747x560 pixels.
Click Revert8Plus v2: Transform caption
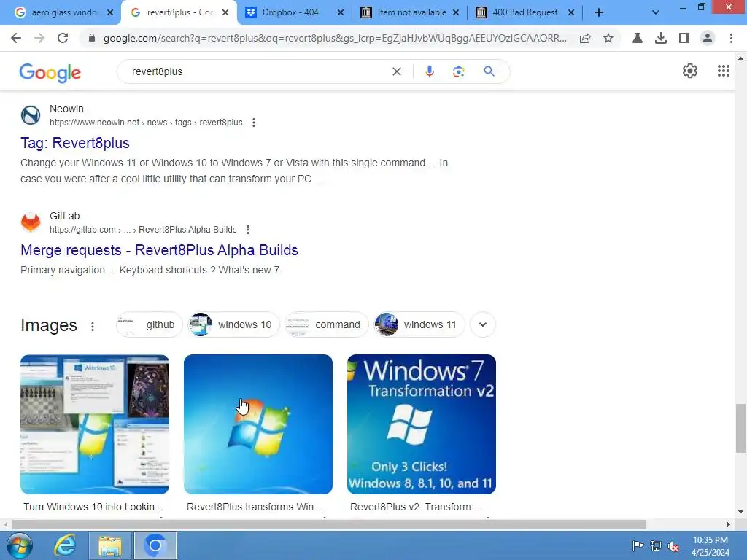pyautogui.click(x=417, y=507)
